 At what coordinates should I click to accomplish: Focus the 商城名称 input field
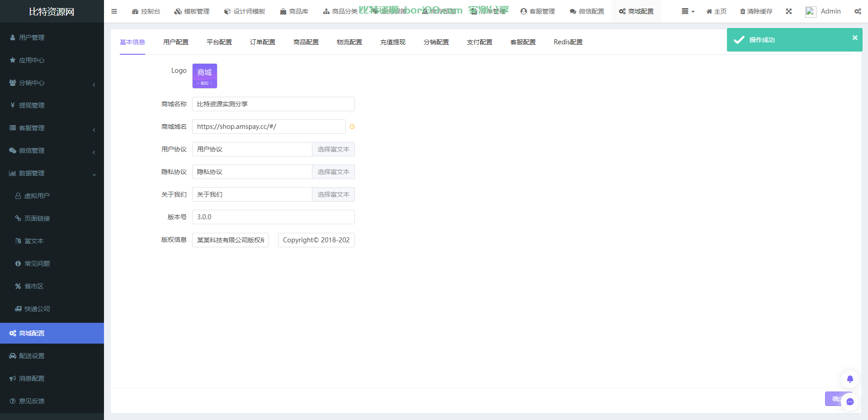click(274, 104)
